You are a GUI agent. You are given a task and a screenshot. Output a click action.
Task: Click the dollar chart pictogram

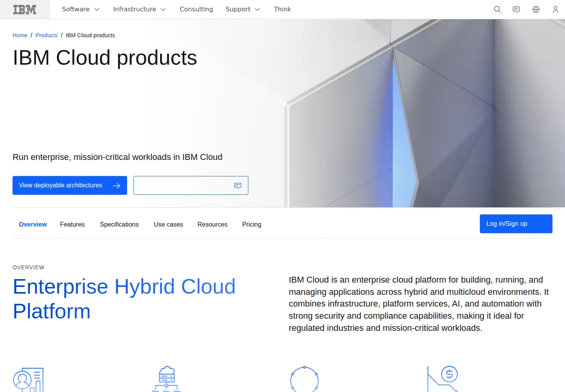tap(443, 379)
